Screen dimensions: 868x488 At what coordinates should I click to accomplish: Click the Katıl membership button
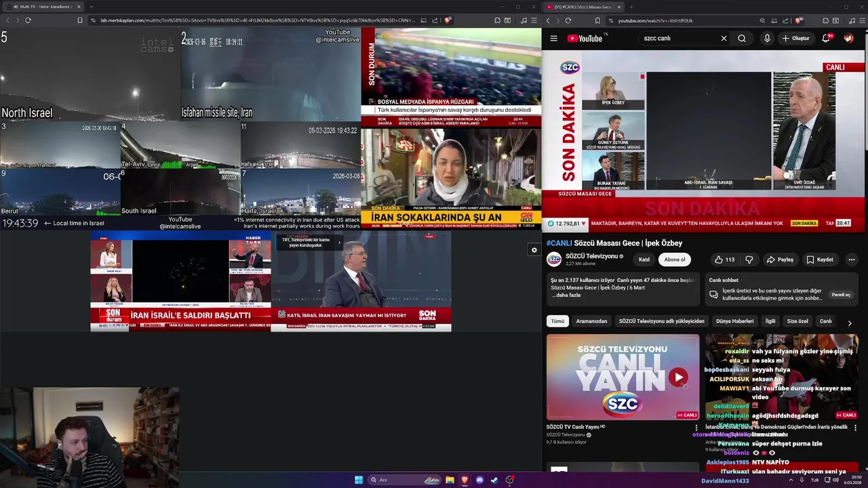[x=644, y=260]
